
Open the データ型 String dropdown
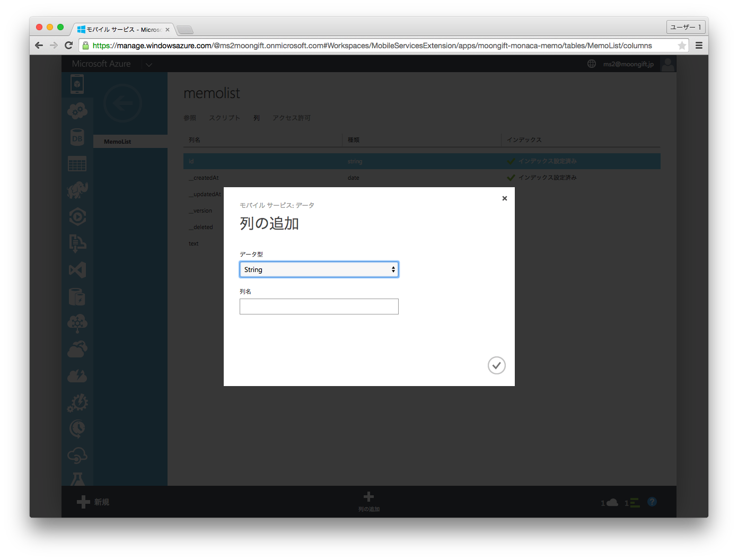point(319,269)
